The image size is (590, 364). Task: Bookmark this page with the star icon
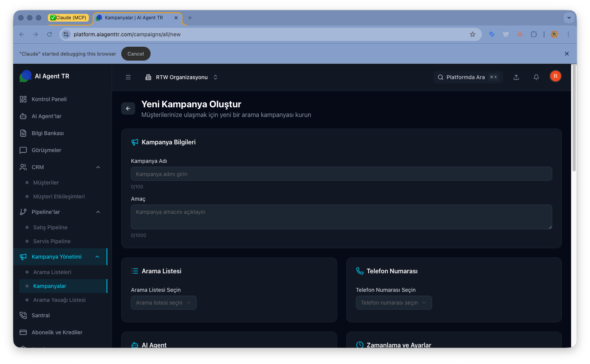coord(473,34)
